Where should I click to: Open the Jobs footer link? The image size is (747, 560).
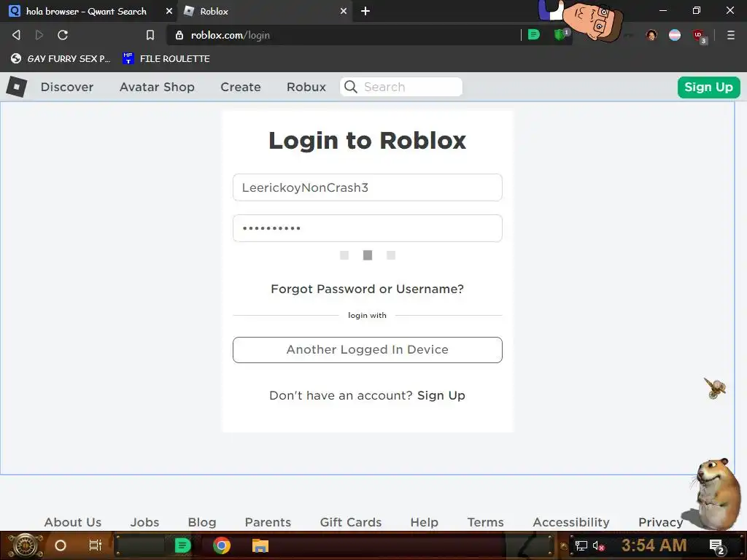[145, 522]
